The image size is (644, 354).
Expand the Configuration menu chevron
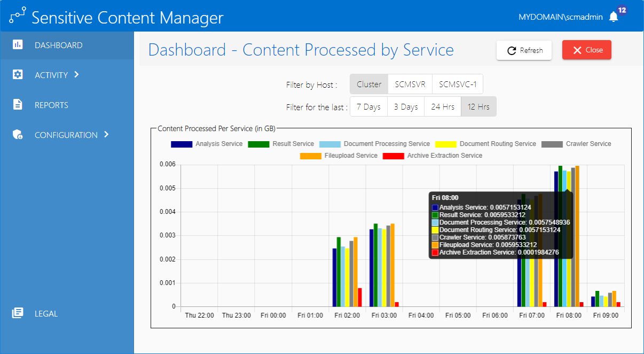[106, 135]
